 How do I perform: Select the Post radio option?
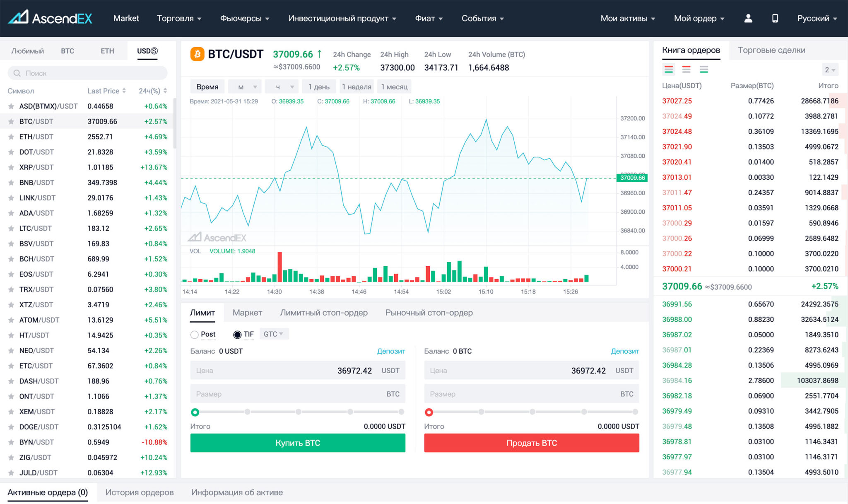[x=194, y=335]
